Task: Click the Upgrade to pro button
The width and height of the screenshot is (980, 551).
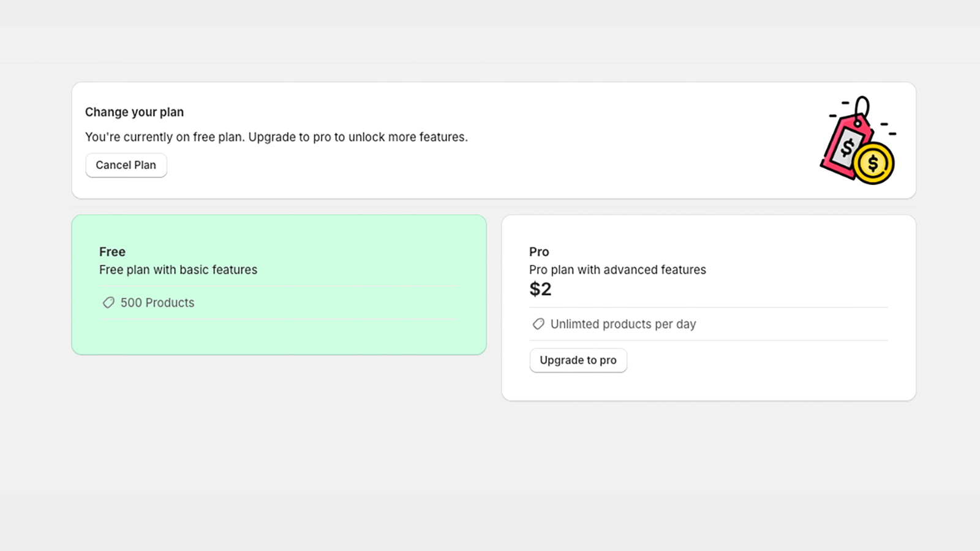Action: tap(578, 360)
